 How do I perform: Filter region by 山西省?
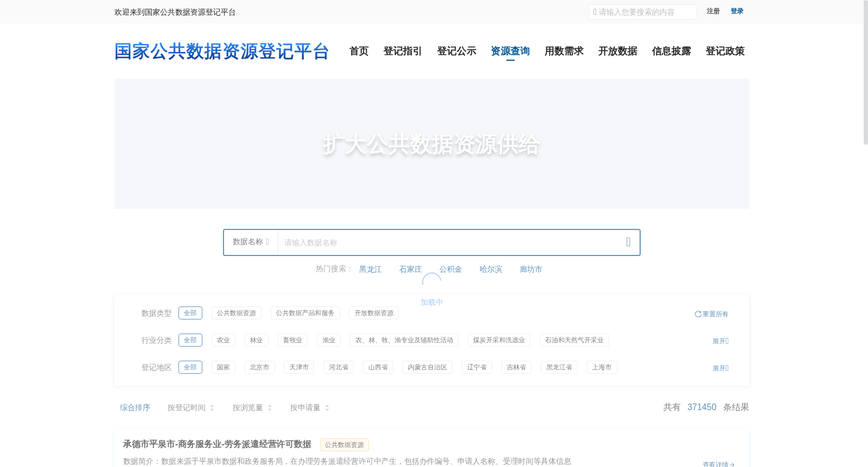point(378,367)
